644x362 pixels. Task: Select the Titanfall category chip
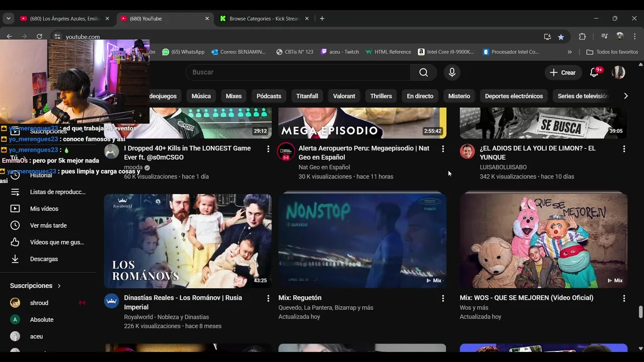[307, 96]
